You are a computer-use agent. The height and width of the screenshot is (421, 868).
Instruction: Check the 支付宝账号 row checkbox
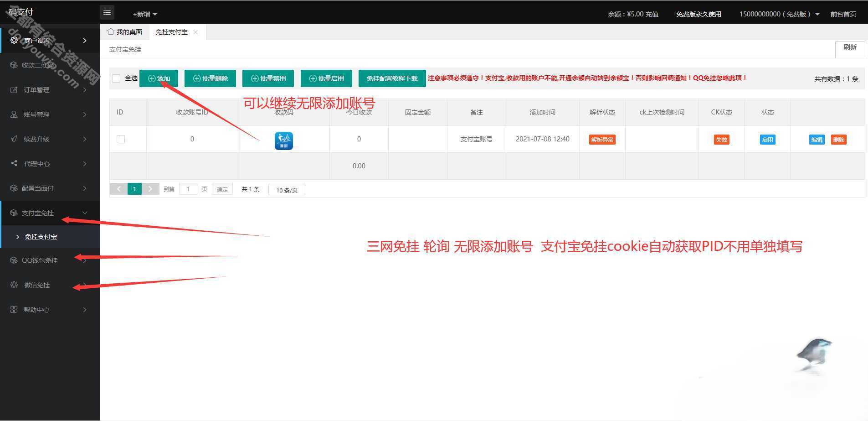121,139
